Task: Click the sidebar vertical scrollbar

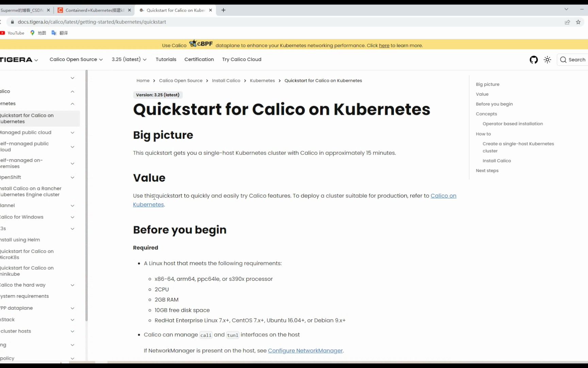Action: coord(86,196)
